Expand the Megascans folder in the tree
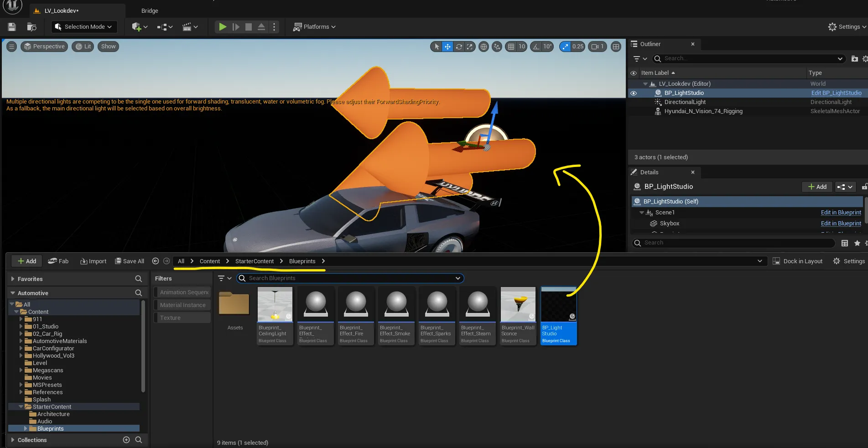Image resolution: width=868 pixels, height=448 pixels. click(x=21, y=370)
